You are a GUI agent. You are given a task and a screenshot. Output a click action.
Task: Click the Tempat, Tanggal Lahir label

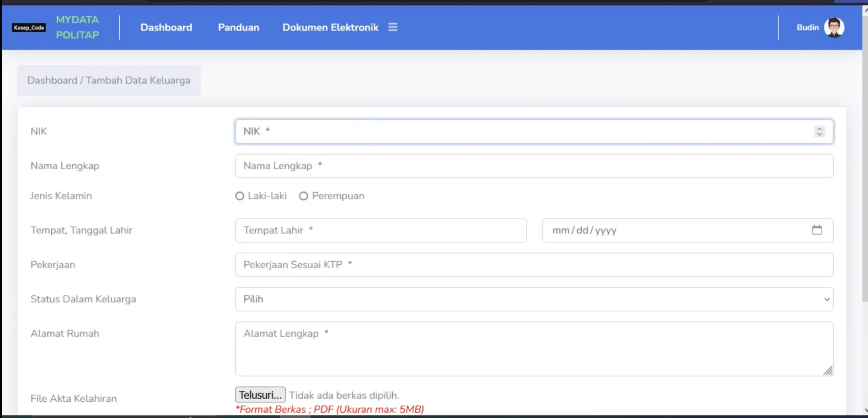pyautogui.click(x=81, y=230)
